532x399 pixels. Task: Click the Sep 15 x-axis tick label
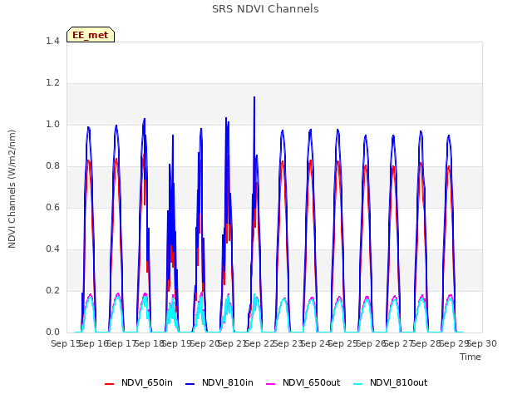tap(66, 343)
